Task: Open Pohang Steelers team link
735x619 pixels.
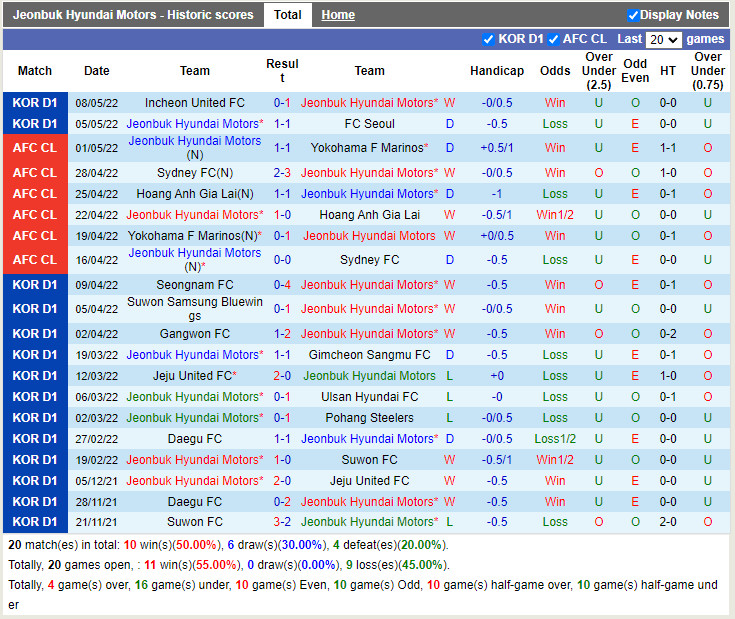Action: (369, 418)
